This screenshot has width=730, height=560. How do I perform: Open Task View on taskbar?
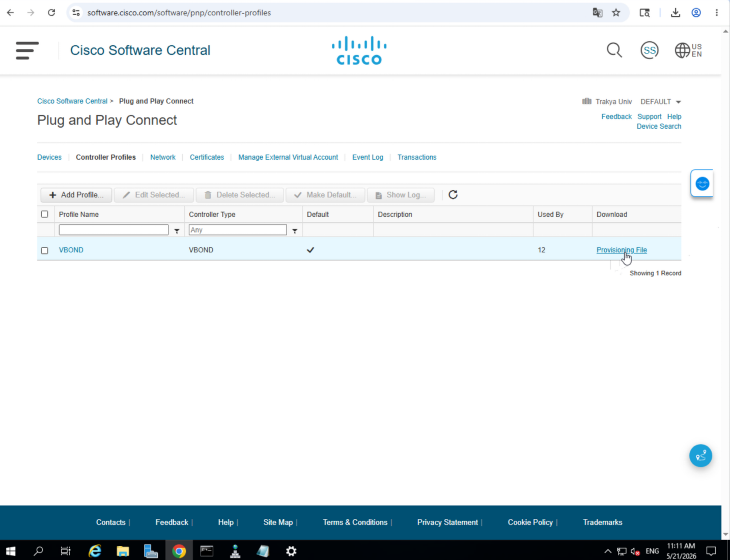pos(66,551)
